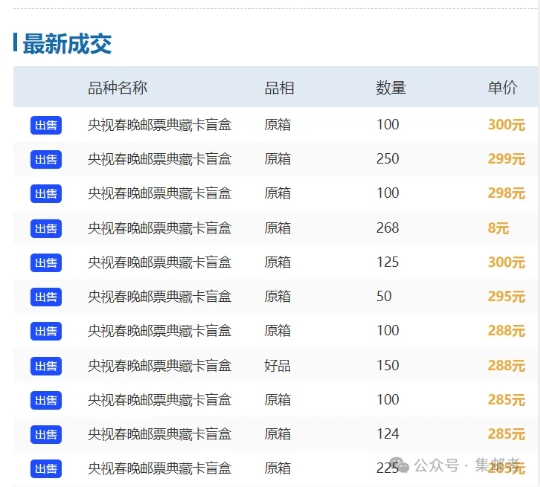Image resolution: width=540 pixels, height=487 pixels.
Task: Click the 出售 badge for 300元 quantity 100
Action: 46,125
